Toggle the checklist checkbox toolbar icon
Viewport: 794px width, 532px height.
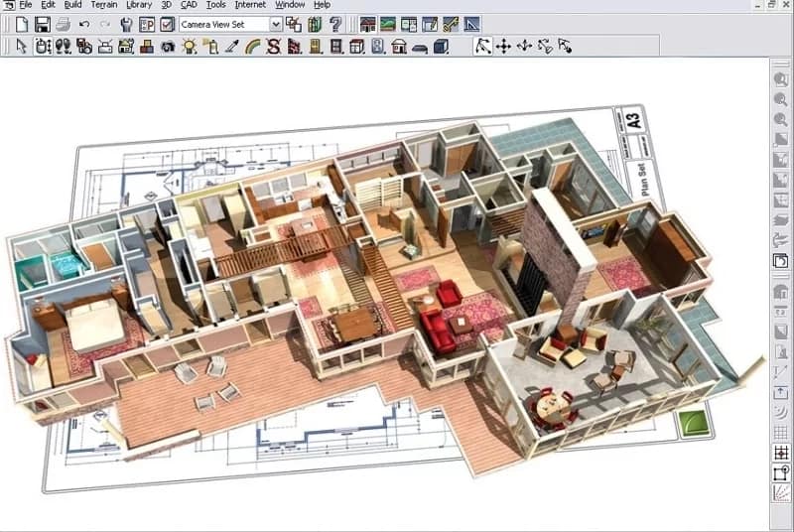click(167, 24)
